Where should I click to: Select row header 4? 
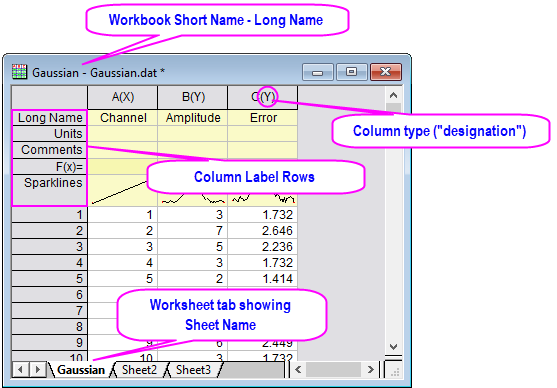(x=49, y=263)
